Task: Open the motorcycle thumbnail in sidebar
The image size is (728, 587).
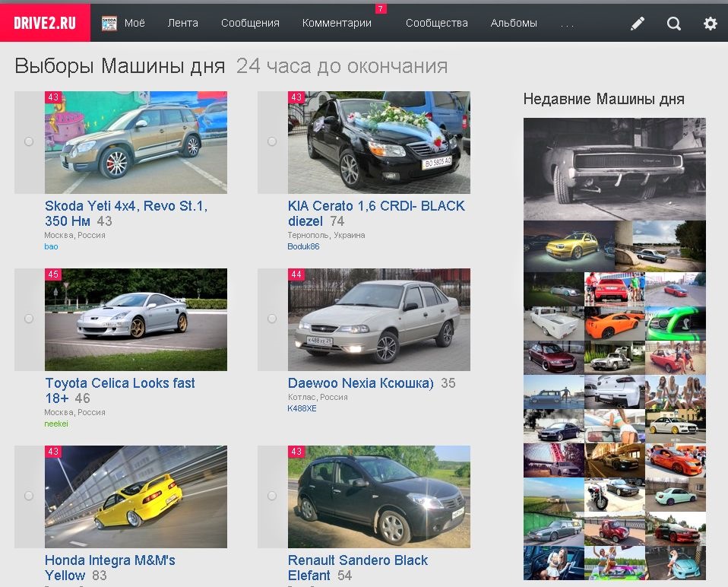Action: click(615, 494)
